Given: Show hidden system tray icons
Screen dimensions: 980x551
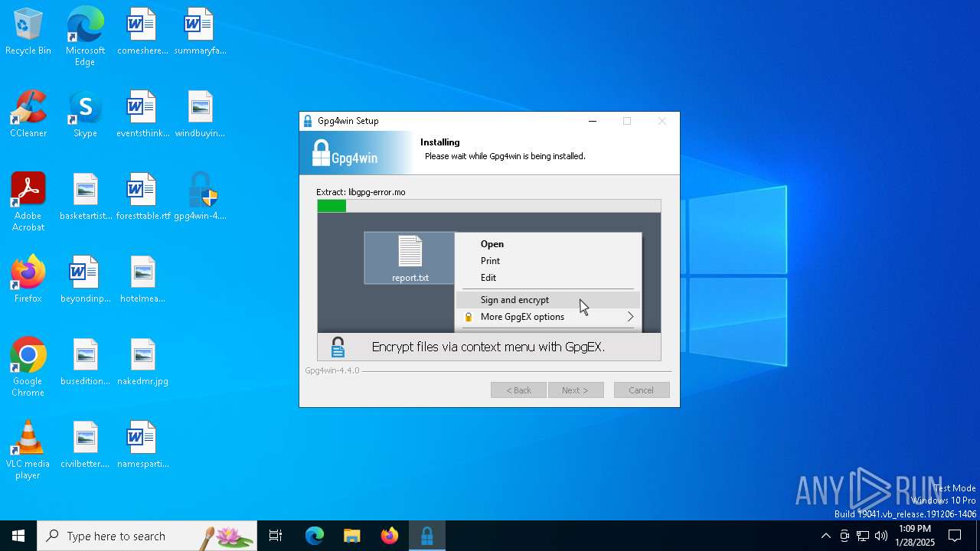Looking at the screenshot, I should [825, 536].
